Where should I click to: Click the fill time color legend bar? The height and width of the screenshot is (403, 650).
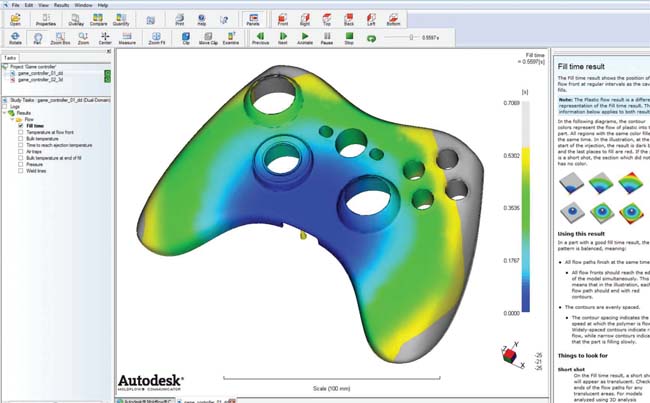coord(525,206)
